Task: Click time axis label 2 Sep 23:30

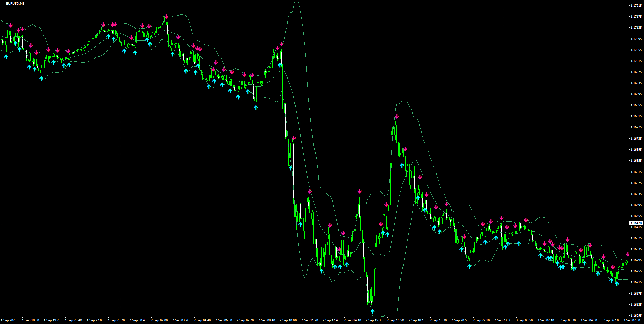Action: coord(503,320)
